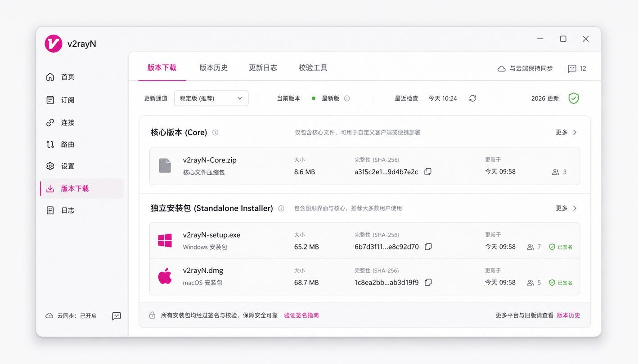The height and width of the screenshot is (364, 638).
Task: Click the 今天 10:24 last check time
Action: 443,98
